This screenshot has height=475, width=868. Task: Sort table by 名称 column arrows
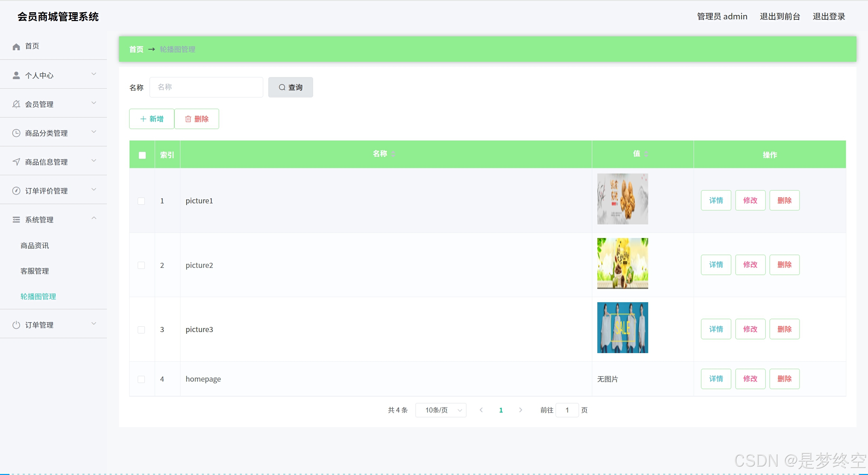[x=393, y=154]
